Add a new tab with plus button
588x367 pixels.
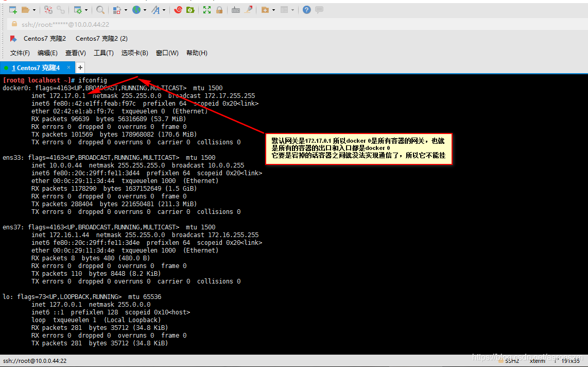[80, 68]
